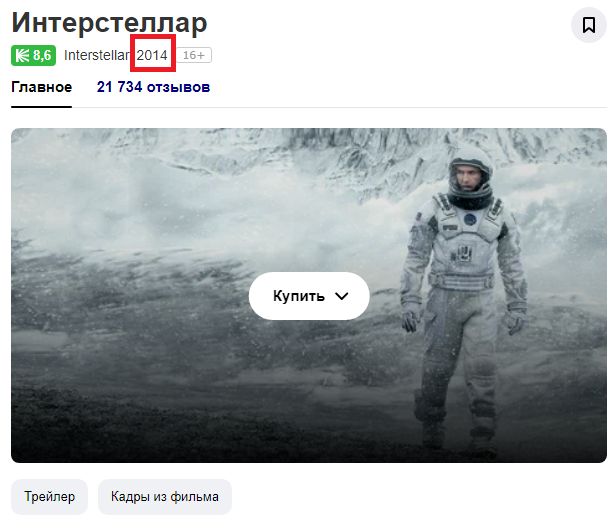Open the 21 734 отзывов tab

pyautogui.click(x=153, y=87)
